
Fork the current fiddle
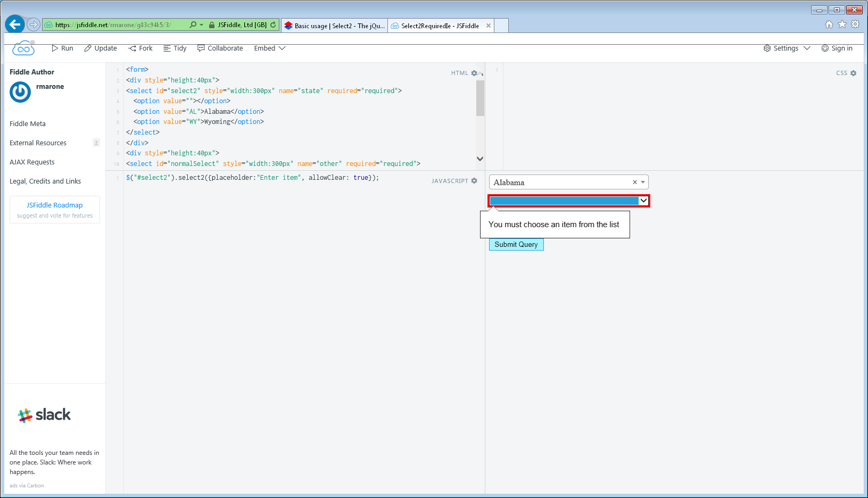point(140,48)
